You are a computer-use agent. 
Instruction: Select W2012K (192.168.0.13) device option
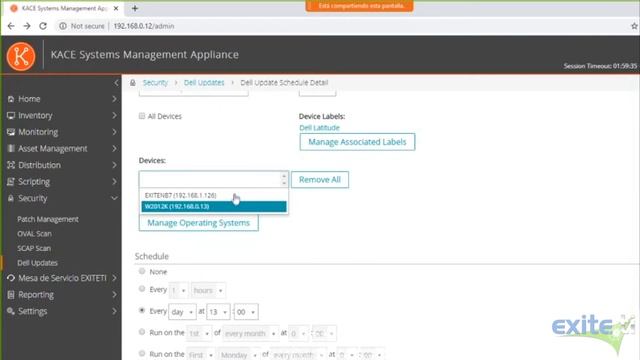pyautogui.click(x=213, y=207)
